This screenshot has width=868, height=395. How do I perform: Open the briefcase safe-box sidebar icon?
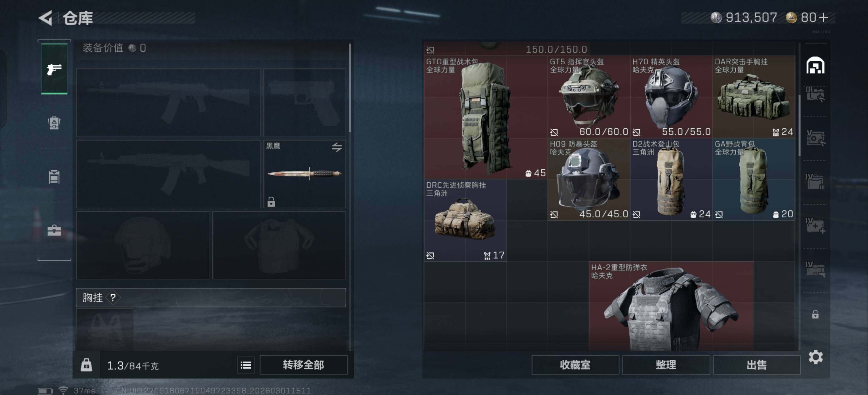click(54, 230)
